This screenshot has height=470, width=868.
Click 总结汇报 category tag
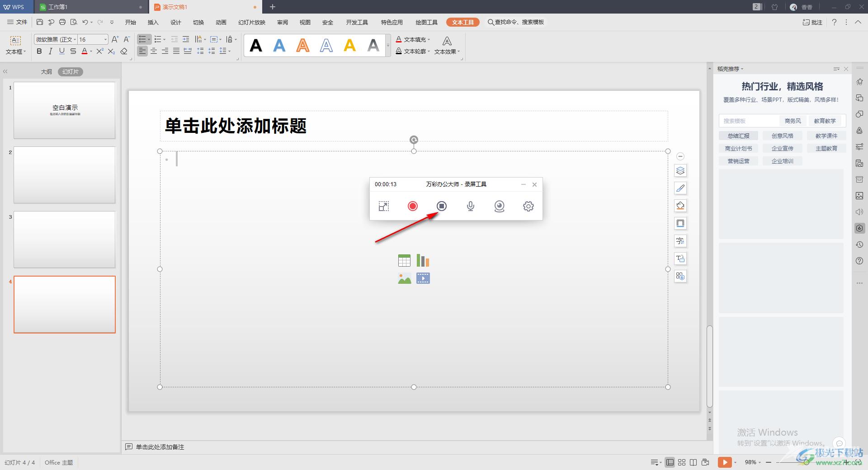coord(738,136)
